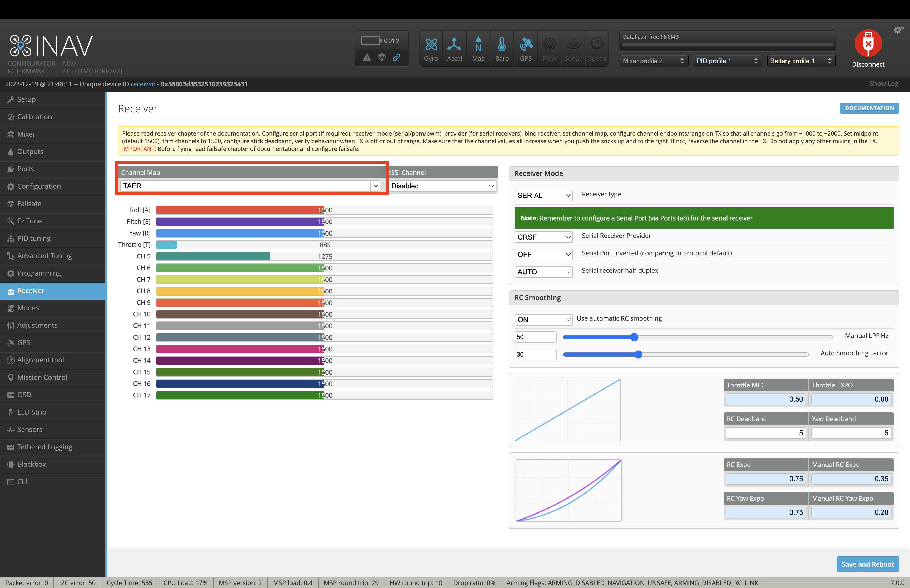
Task: Adjust the Auto Smoothing Factor slider handle
Action: [638, 354]
